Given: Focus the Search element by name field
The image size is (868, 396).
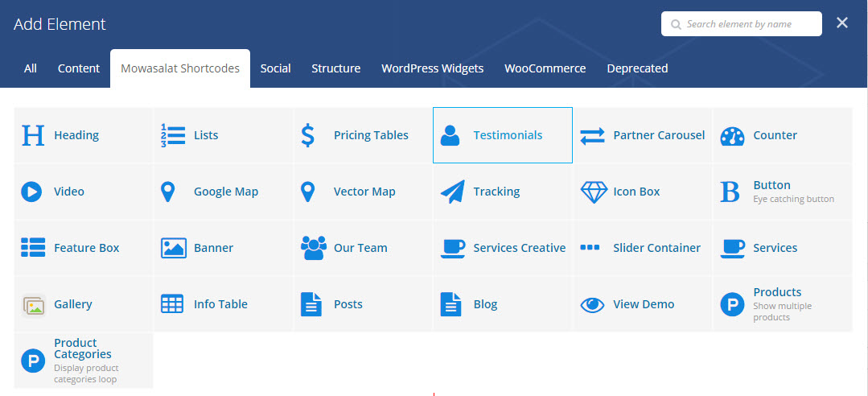Looking at the screenshot, I should click(741, 24).
